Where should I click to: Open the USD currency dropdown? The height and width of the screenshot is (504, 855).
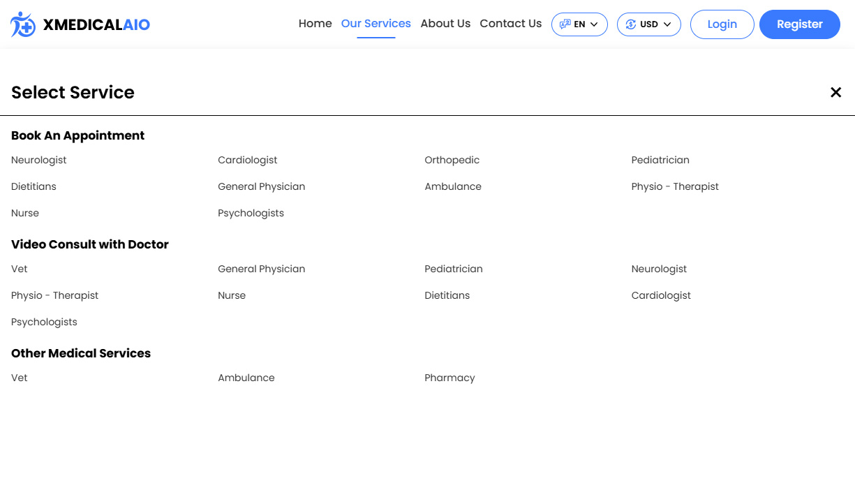[x=648, y=24]
